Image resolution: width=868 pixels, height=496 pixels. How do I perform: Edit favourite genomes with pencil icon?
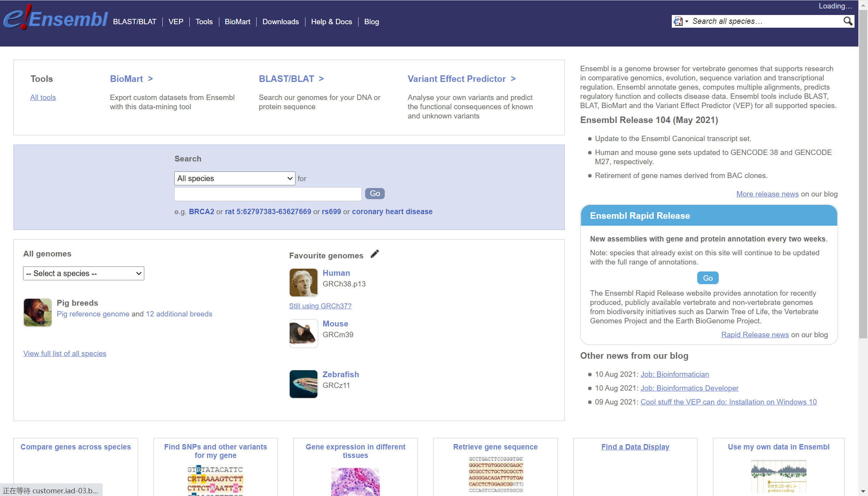coord(375,254)
